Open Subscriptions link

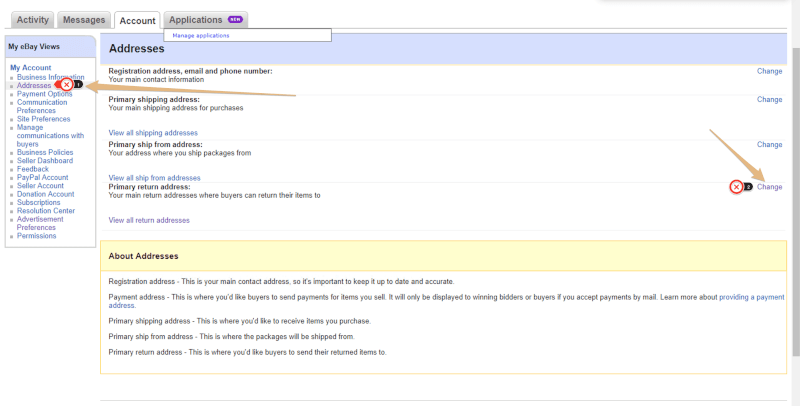point(38,202)
